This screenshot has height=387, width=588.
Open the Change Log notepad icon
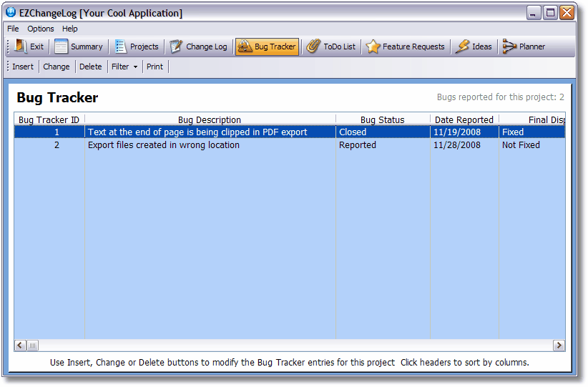(177, 46)
